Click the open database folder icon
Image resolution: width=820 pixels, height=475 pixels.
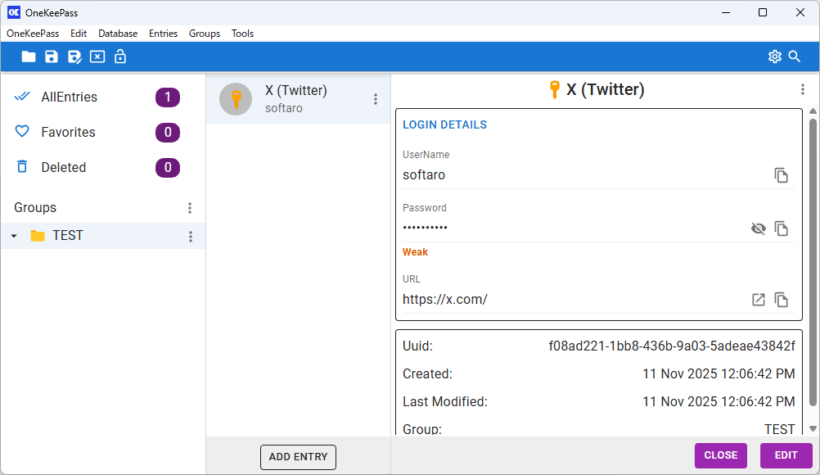coord(28,57)
